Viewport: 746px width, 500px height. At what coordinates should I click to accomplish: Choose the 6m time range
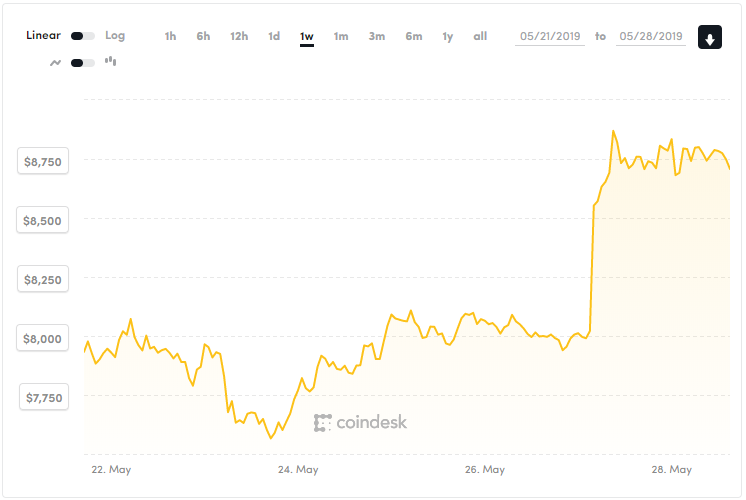413,36
